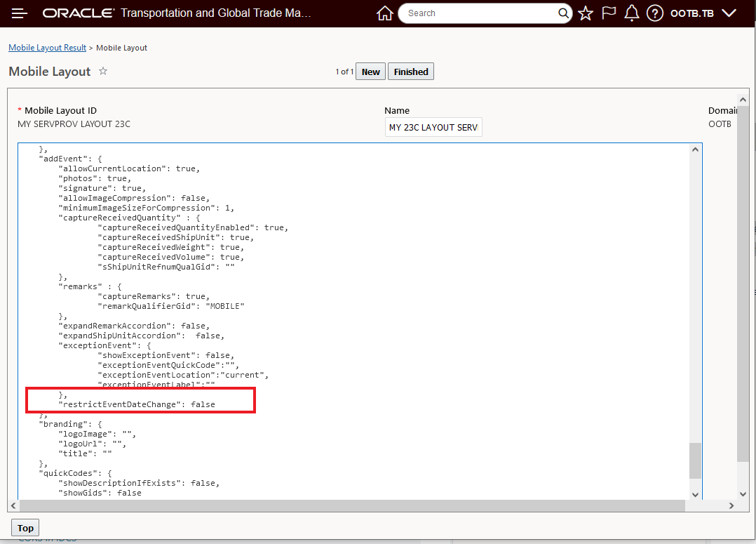
Task: Open the flag watchlist icon
Action: click(609, 13)
